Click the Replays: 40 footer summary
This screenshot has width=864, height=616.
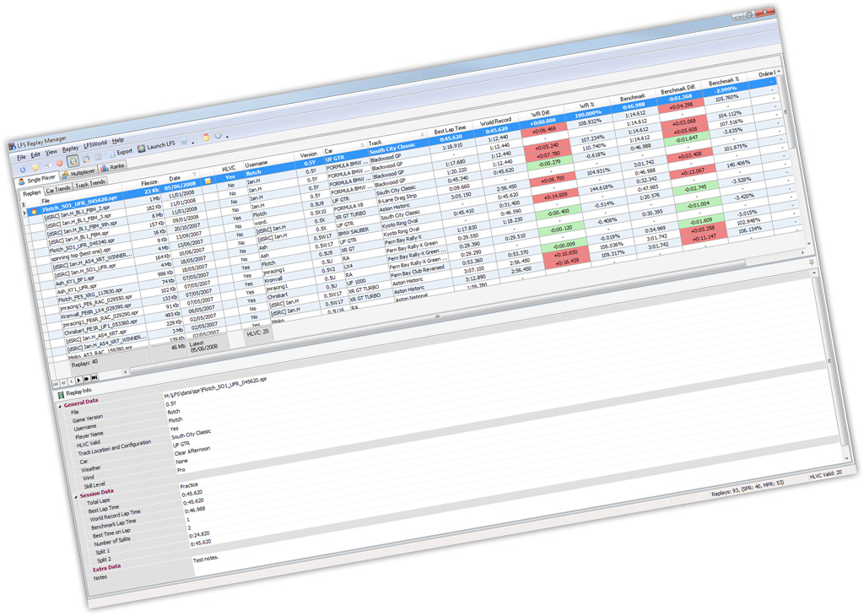(85, 363)
